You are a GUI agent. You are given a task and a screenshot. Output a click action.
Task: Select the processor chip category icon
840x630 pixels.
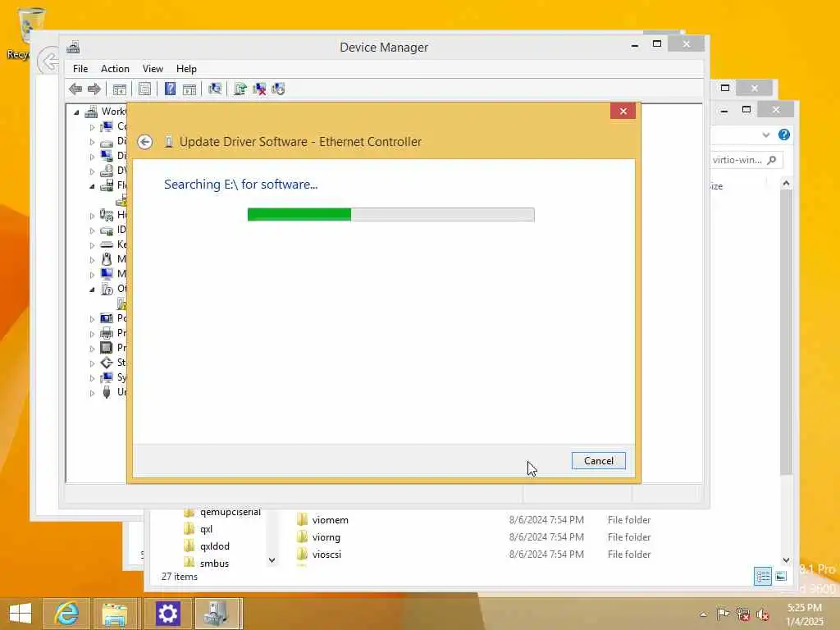click(107, 348)
